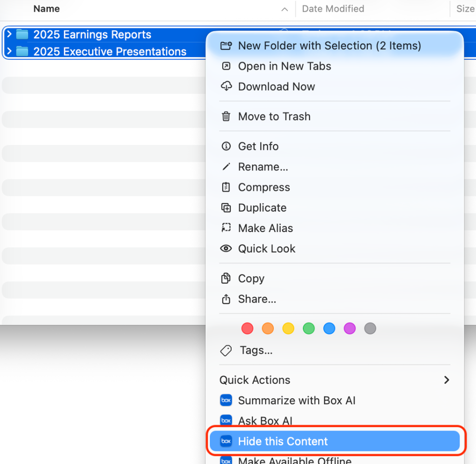This screenshot has height=464, width=476.
Task: Click the Compress archive icon
Action: point(226,187)
